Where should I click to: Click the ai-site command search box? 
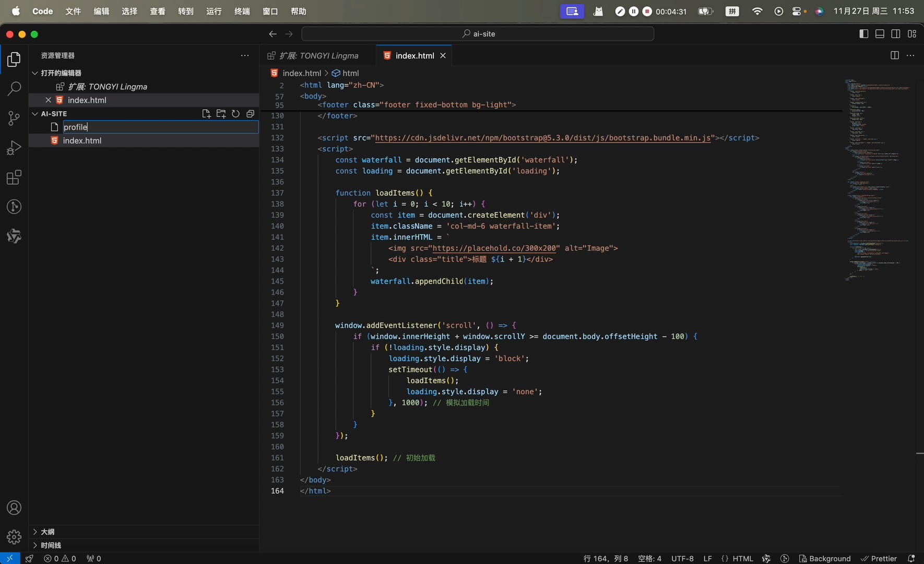478,34
